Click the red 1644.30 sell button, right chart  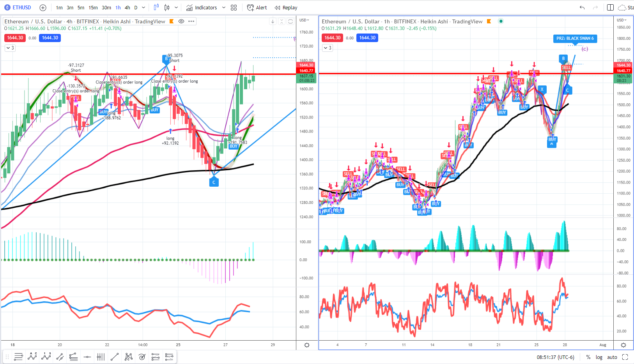coord(333,38)
